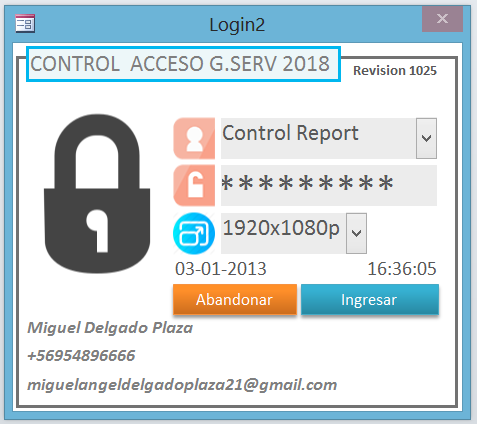Click the Access form icon in title bar

coord(25,24)
